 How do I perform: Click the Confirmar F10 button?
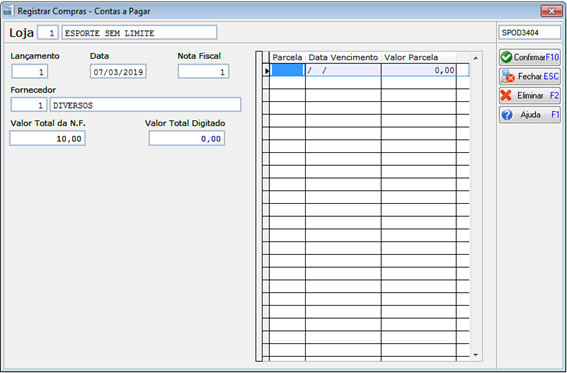tap(530, 57)
